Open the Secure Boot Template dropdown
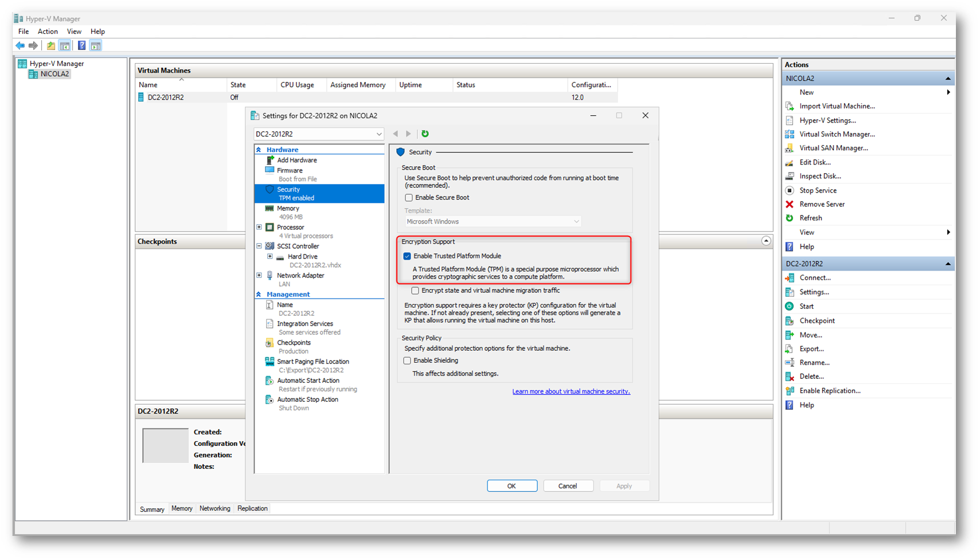Screen dimensions: 980x560 coord(493,221)
